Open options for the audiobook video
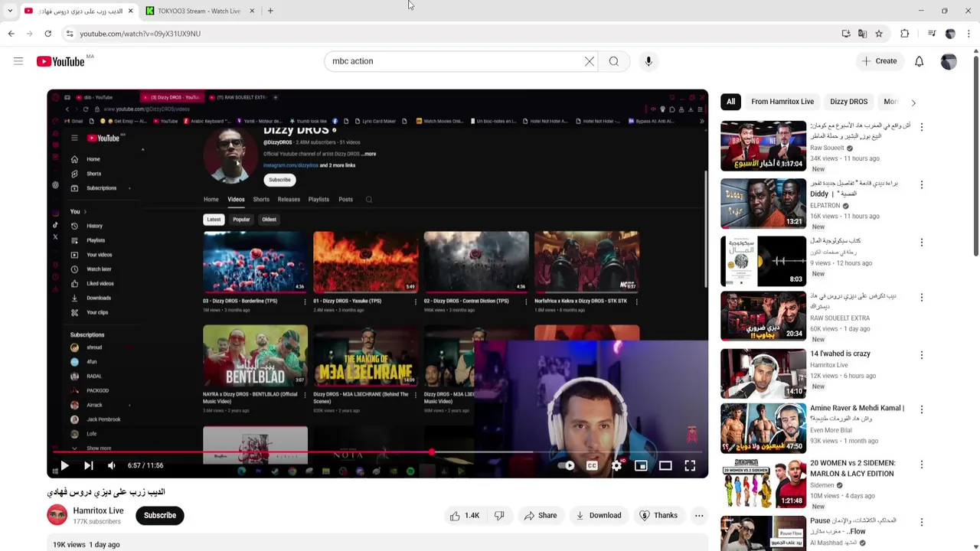Screen dimensions: 980x551 click(921, 243)
